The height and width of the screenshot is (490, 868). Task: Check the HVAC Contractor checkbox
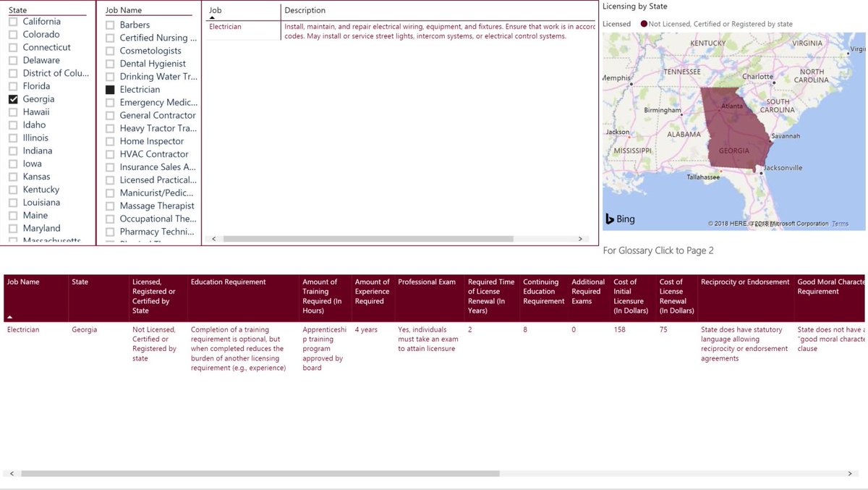click(x=110, y=154)
